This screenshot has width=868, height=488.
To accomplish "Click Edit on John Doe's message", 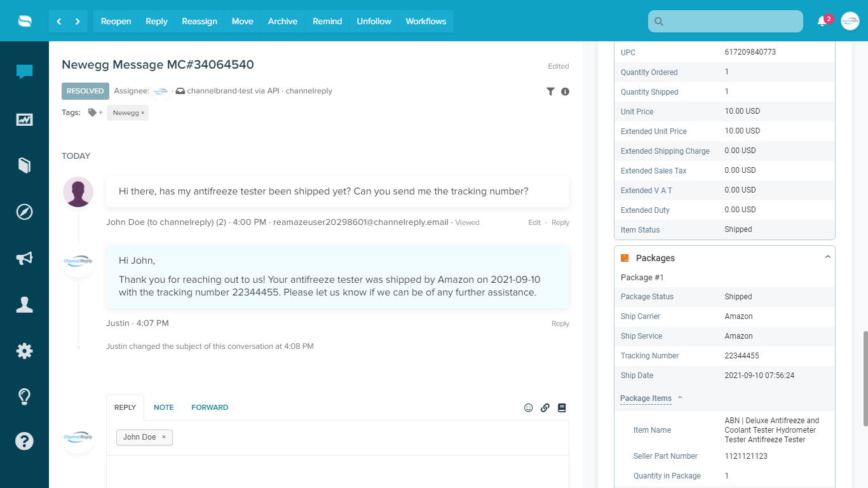I will (x=534, y=222).
